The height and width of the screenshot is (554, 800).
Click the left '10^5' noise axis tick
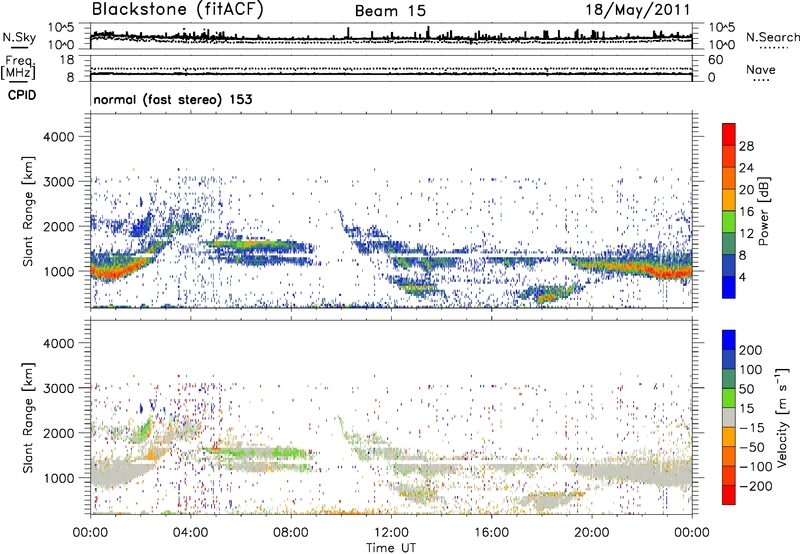(61, 27)
